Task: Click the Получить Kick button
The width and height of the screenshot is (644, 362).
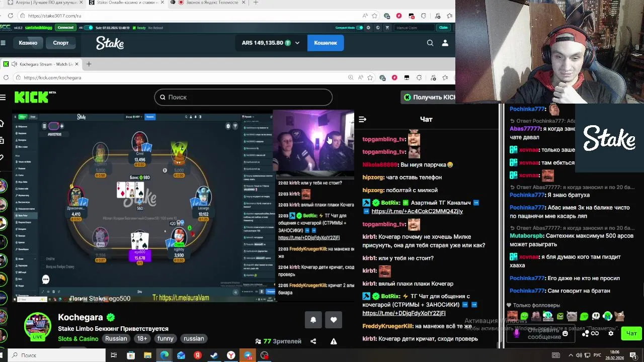Action: pos(428,97)
